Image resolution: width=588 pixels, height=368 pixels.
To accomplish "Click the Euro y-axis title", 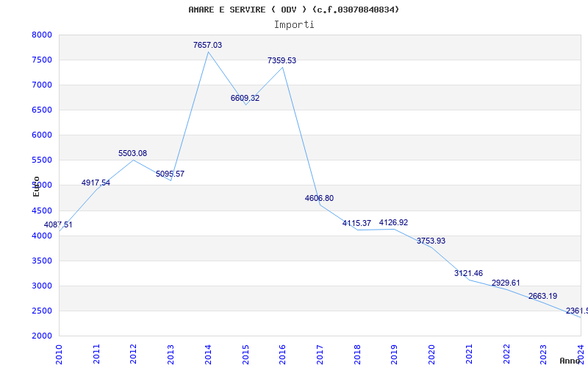I will (x=36, y=186).
